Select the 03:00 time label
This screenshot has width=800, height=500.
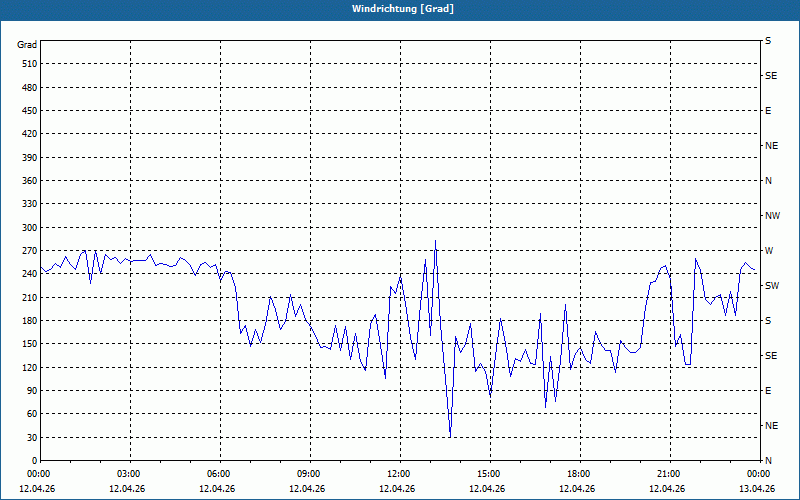(x=129, y=474)
